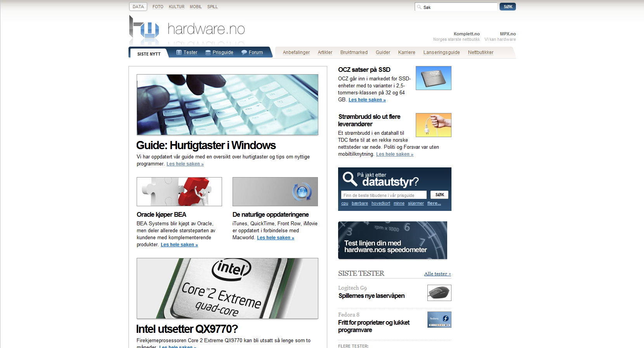The height and width of the screenshot is (348, 644).
Task: Open the Fedora 8 thumbnail
Action: click(439, 320)
